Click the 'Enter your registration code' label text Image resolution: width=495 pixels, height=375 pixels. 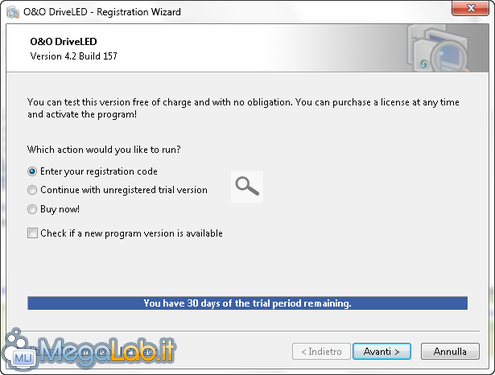click(x=99, y=172)
